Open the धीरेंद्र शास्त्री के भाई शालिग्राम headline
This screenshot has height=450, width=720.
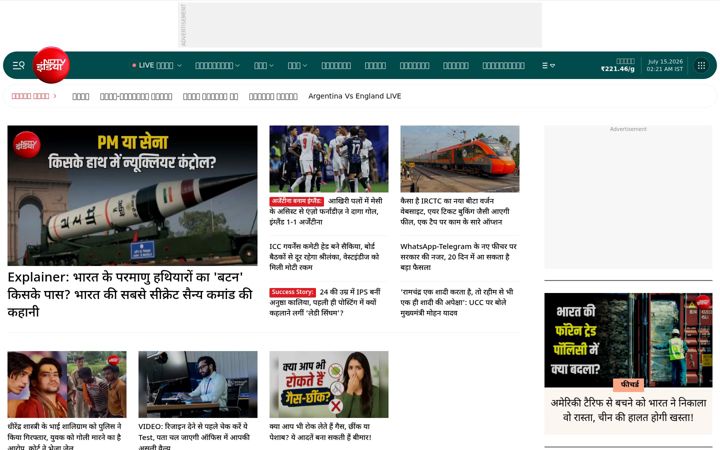[x=65, y=436]
